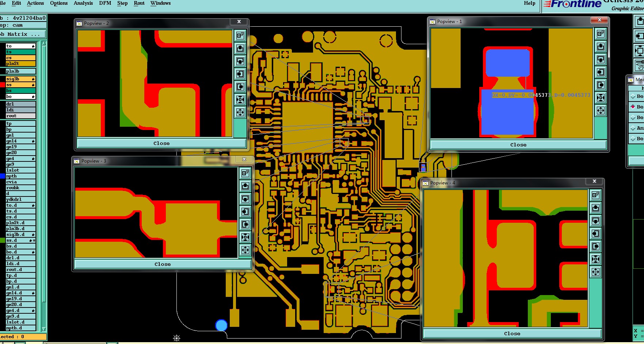Open the Windows menu
644x344 pixels.
point(160,3)
